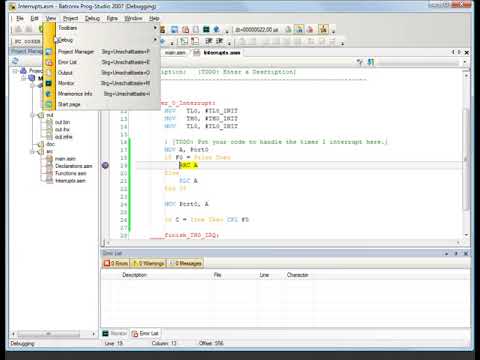
Task: Choose Project Manager from the View menu
Action: [x=100, y=52]
